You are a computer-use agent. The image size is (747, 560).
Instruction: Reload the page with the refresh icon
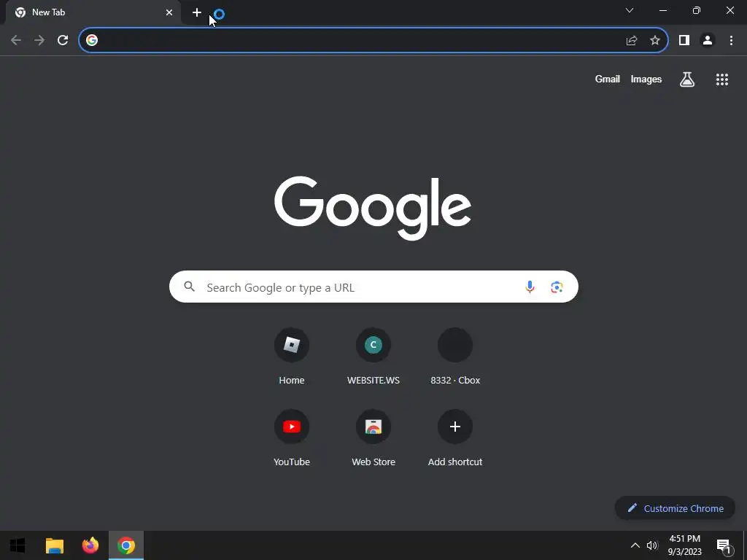(x=63, y=40)
